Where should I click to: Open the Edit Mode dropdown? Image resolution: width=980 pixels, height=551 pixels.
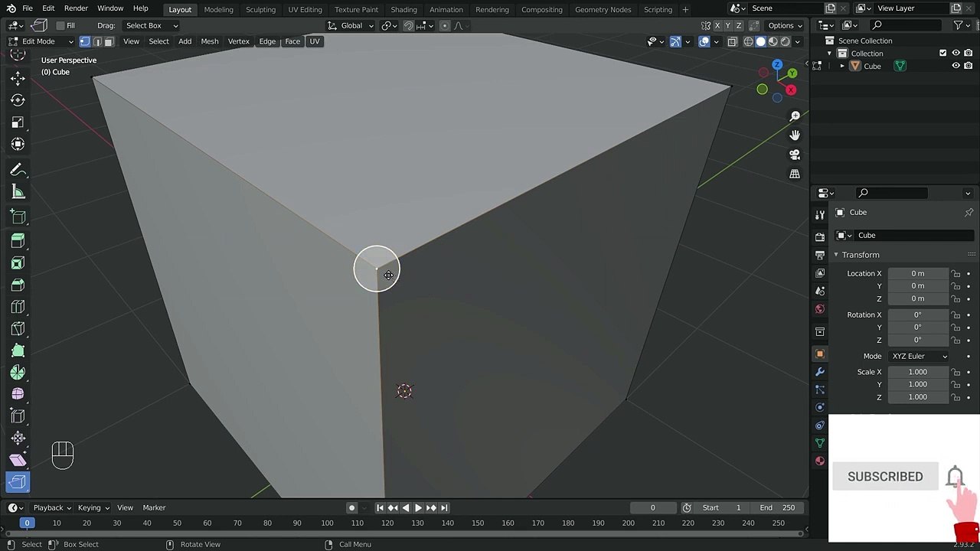tap(42, 41)
